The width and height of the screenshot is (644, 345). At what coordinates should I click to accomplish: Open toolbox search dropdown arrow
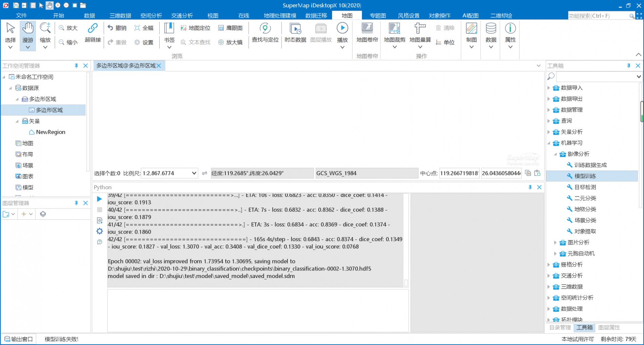pyautogui.click(x=639, y=77)
